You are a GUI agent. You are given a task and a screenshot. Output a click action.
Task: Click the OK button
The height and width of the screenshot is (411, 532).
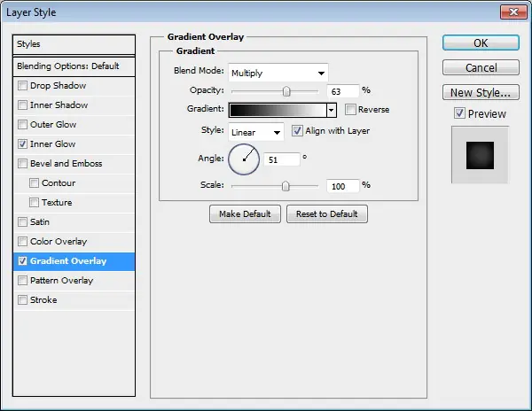coord(481,43)
